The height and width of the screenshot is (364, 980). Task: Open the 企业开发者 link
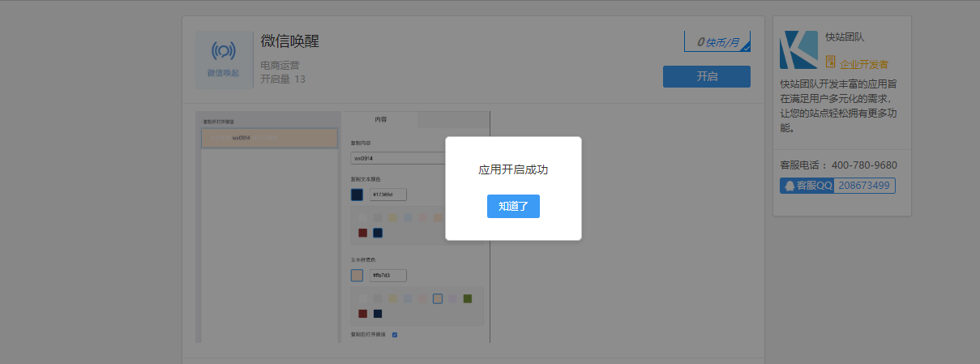click(864, 64)
